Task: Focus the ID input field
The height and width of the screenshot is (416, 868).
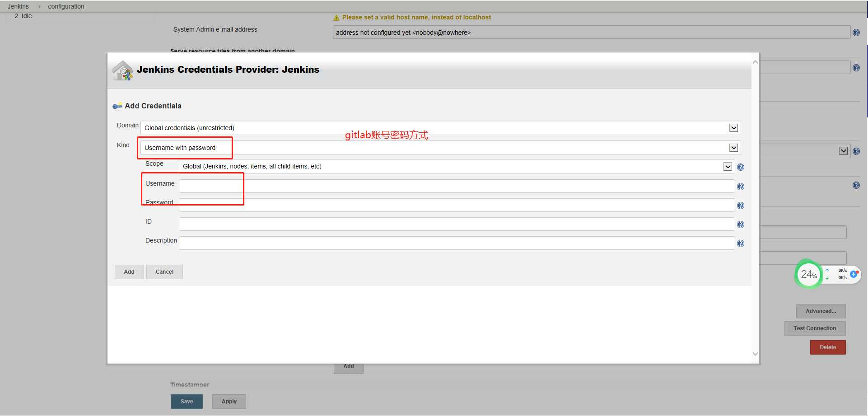Action: 457,224
